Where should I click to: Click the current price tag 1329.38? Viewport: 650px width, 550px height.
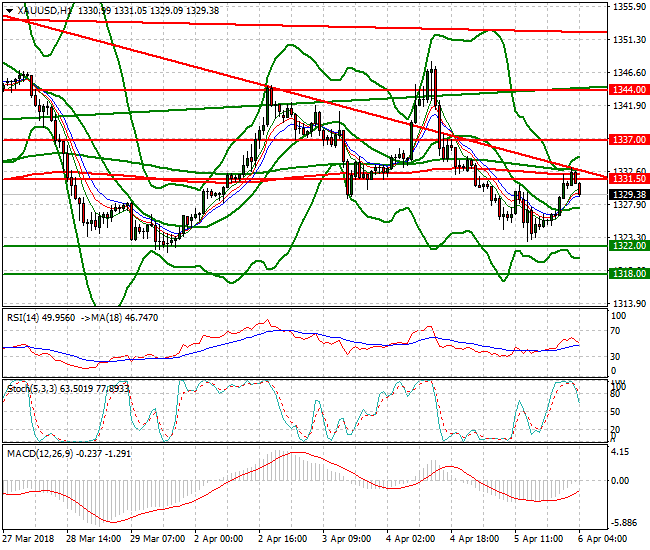tap(625, 194)
